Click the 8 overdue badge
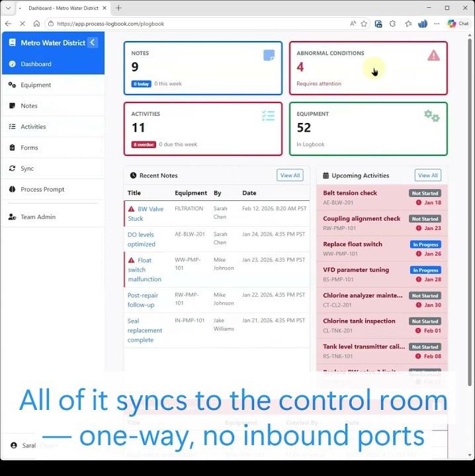Screen dimensions: 475x476 144,145
